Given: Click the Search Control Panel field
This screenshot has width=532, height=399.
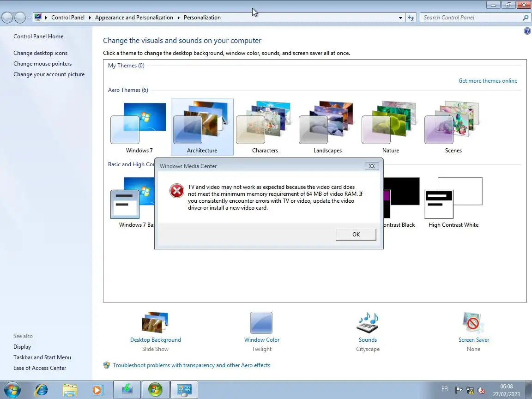Looking at the screenshot, I should click(472, 18).
